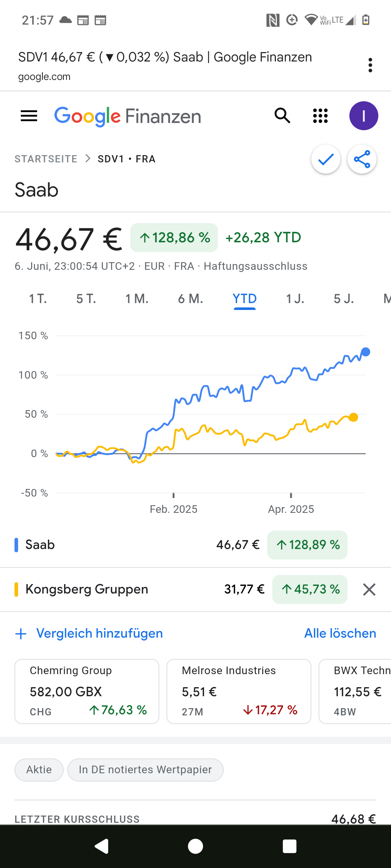The image size is (391, 868).
Task: Click the yellow Kongsberg chart endpoint
Action: (353, 417)
